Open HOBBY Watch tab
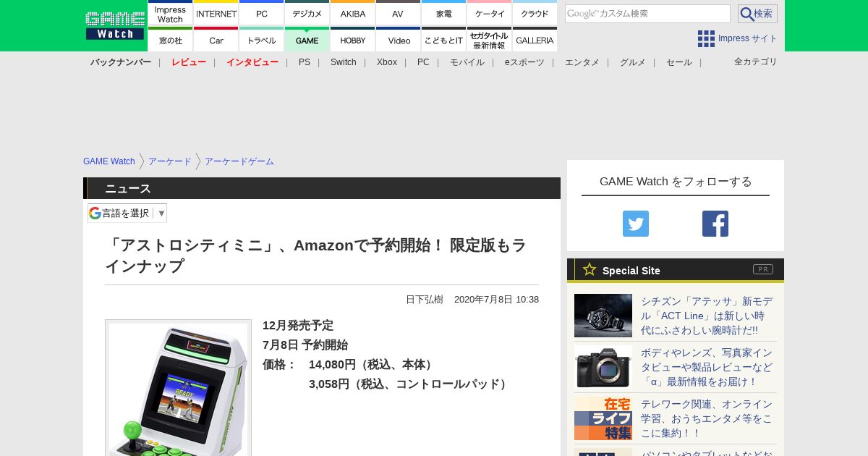The image size is (868, 456). tap(353, 40)
